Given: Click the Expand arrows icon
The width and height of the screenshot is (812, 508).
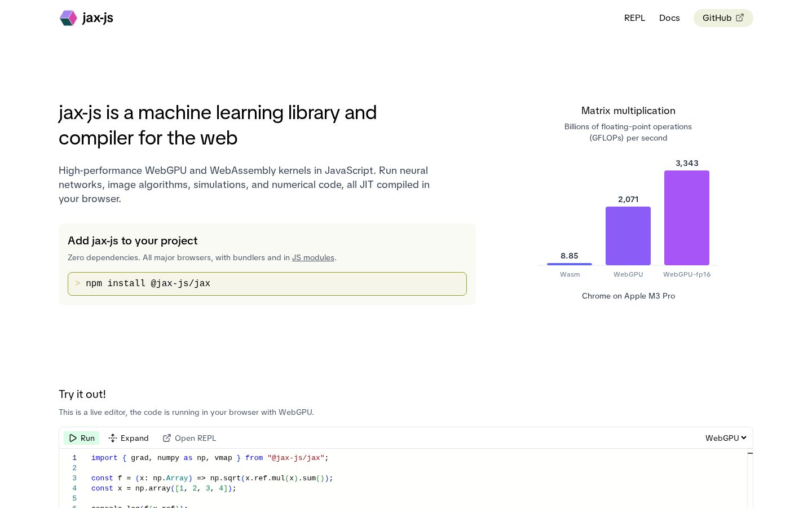Looking at the screenshot, I should tap(113, 438).
